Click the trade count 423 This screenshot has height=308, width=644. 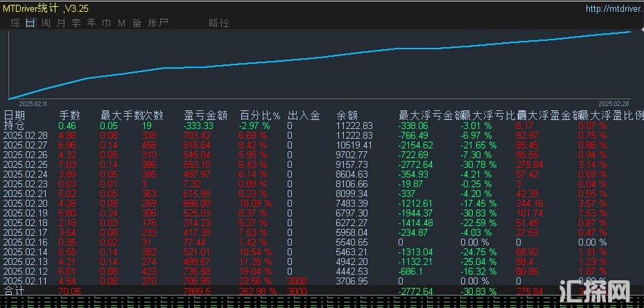point(148,271)
